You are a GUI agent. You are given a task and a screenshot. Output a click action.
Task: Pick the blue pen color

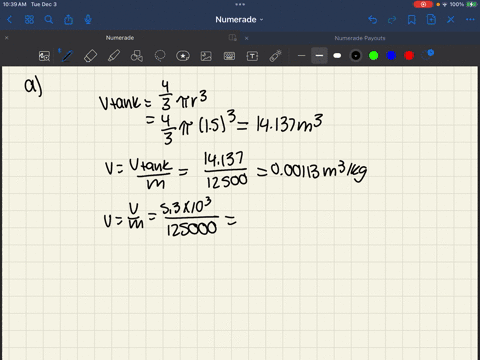coord(391,56)
